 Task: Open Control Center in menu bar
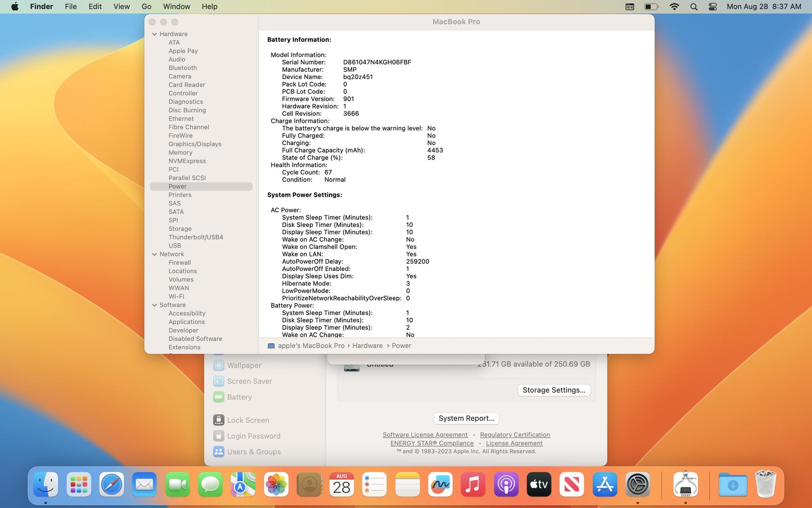(x=713, y=7)
